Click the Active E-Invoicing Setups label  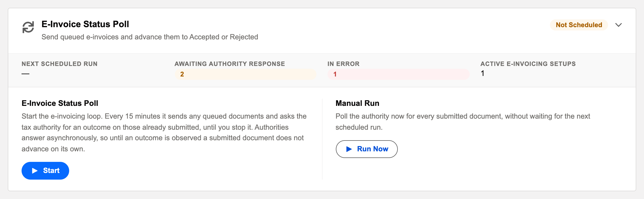point(528,64)
